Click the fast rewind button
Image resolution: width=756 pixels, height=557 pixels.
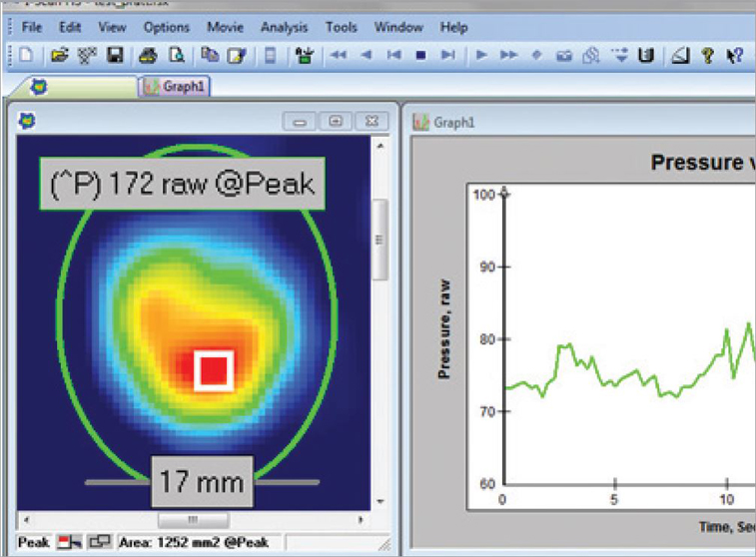(x=338, y=56)
